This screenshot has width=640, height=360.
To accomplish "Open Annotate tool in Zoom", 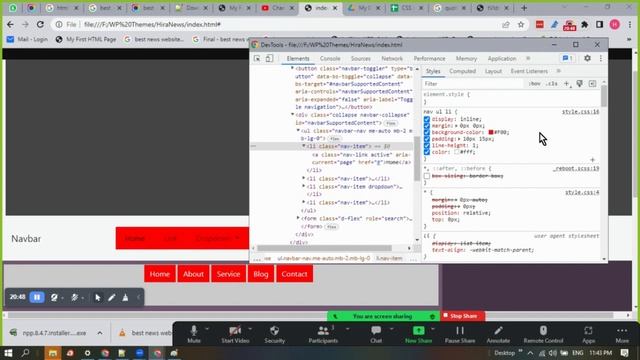I will tap(498, 334).
